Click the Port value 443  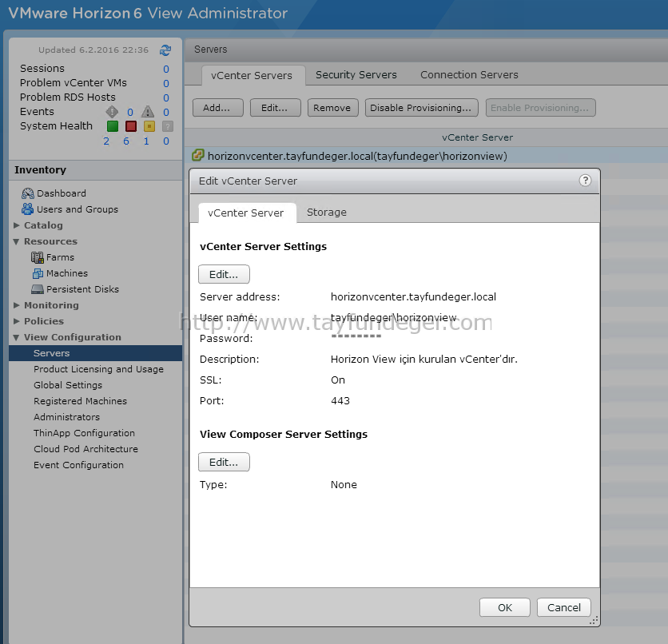(x=340, y=401)
